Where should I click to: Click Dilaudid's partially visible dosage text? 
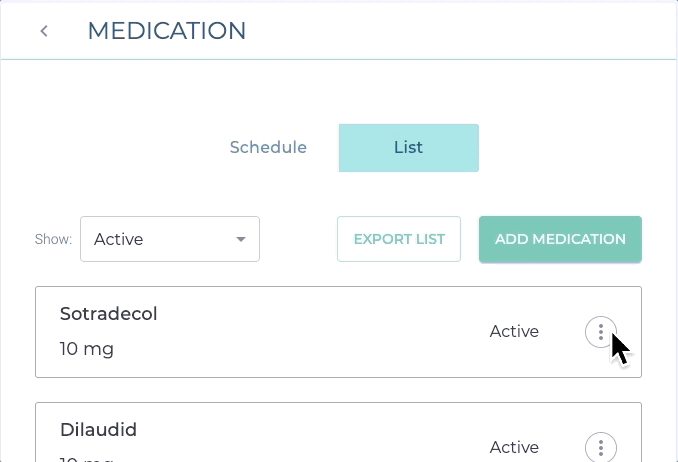click(x=87, y=458)
